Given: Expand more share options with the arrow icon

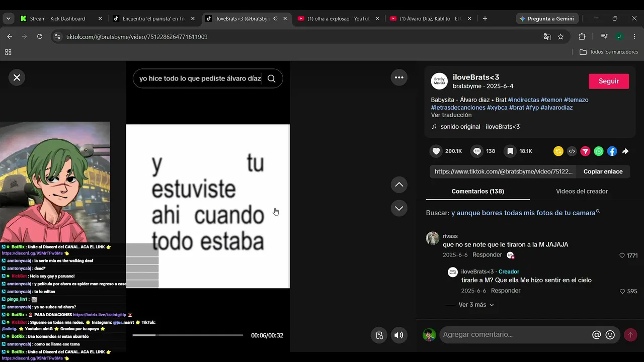Looking at the screenshot, I should click(625, 151).
